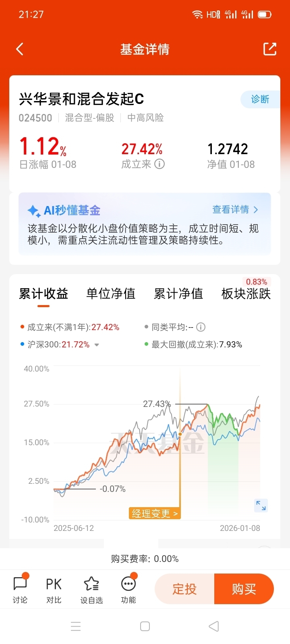Tap info icon beside 成立来 percentage
This screenshot has width=290, height=644.
click(x=159, y=164)
